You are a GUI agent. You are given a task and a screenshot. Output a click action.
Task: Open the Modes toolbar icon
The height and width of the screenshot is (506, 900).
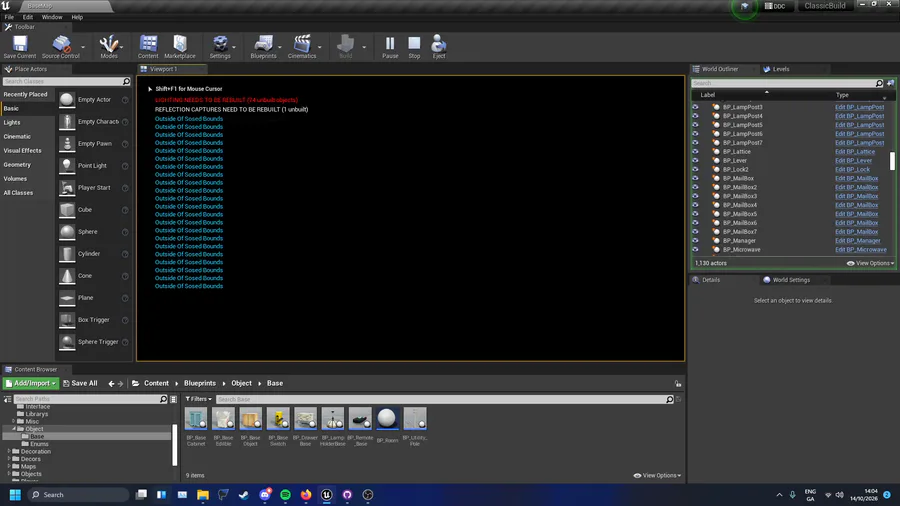108,46
